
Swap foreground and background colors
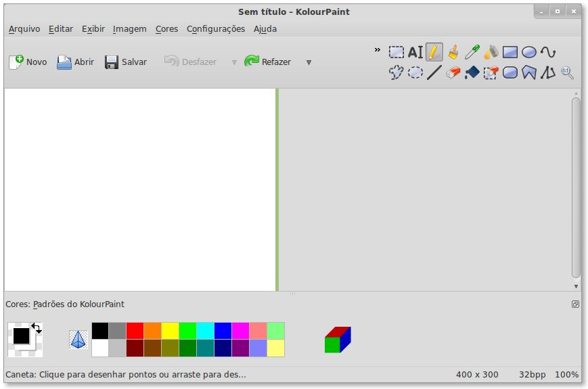tap(37, 328)
